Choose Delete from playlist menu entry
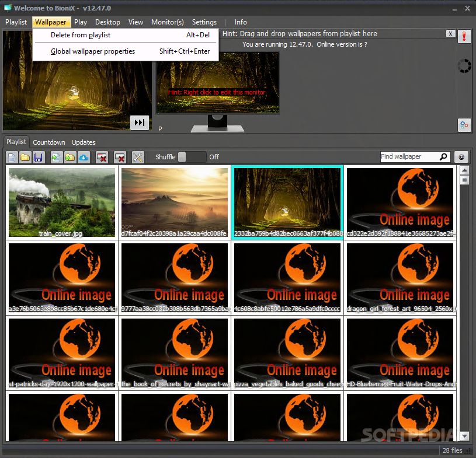Viewport: 476px width, 458px height. tap(126, 35)
